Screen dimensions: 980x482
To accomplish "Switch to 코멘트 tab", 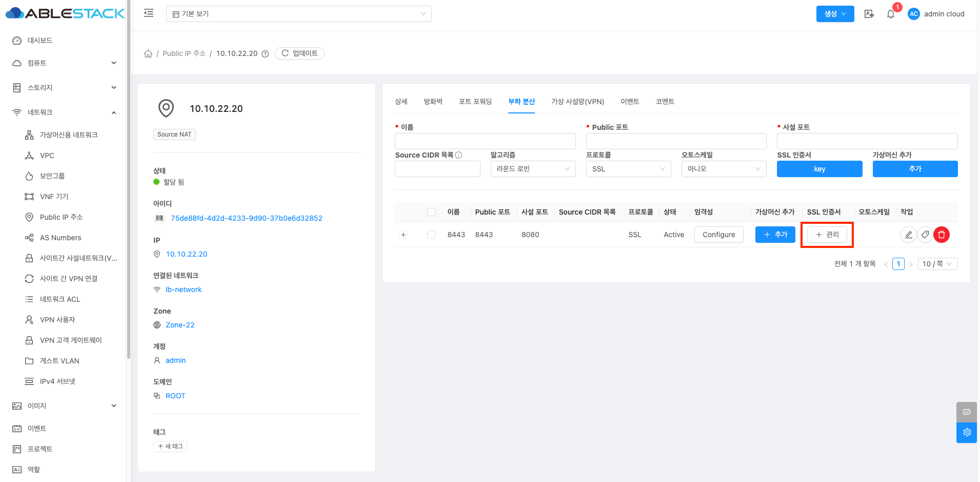I will click(x=665, y=102).
